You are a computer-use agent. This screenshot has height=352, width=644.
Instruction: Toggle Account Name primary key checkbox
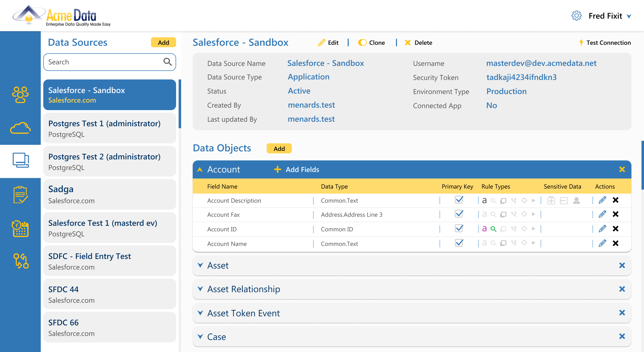(x=459, y=243)
